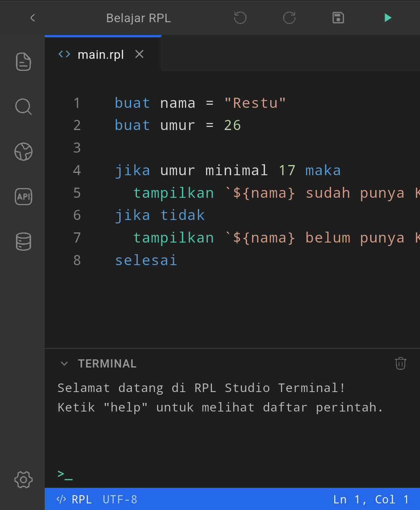Viewport: 420px width, 510px height.
Task: Run the program with the play button
Action: (x=388, y=18)
